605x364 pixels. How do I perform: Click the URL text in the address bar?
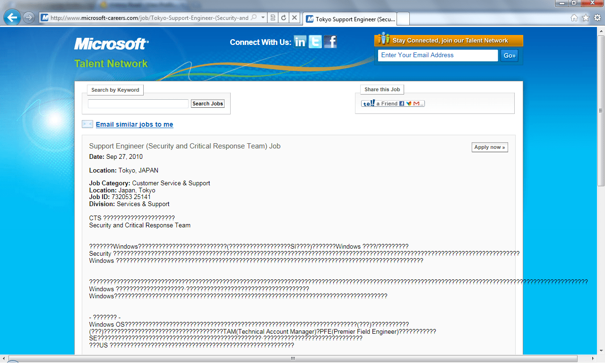(149, 18)
